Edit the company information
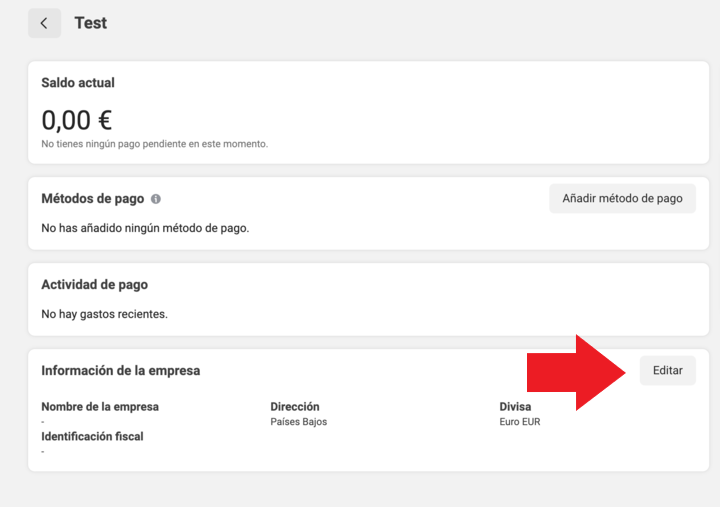 coord(668,370)
